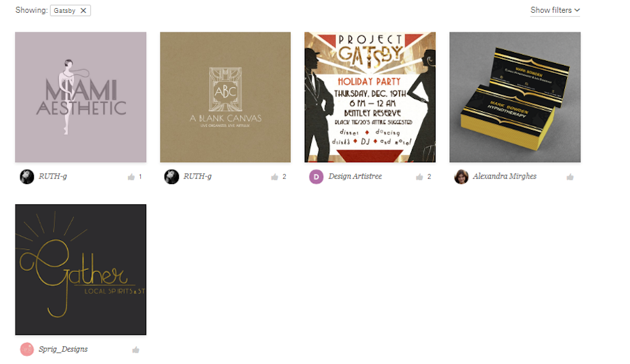The image size is (630, 364).
Task: Open the Project Gatsby Holiday Party poster
Action: (370, 97)
